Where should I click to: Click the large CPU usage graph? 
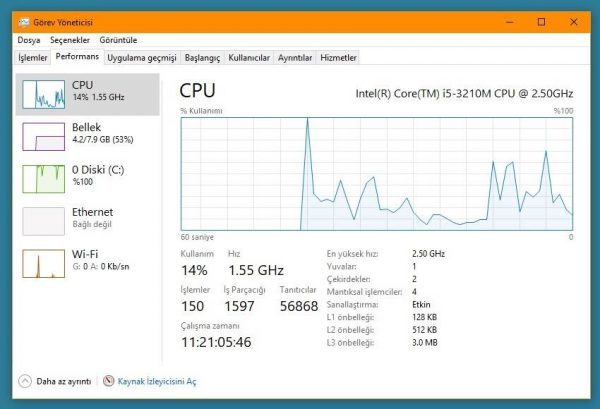[377, 174]
